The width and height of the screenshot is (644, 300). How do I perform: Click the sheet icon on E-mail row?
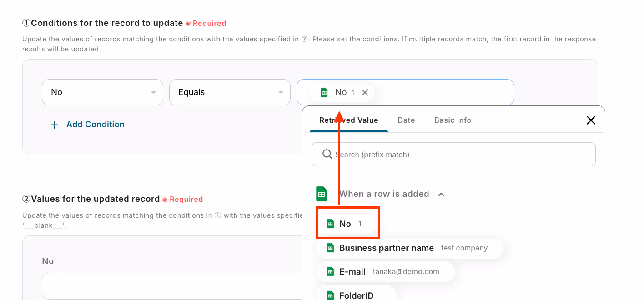(330, 272)
